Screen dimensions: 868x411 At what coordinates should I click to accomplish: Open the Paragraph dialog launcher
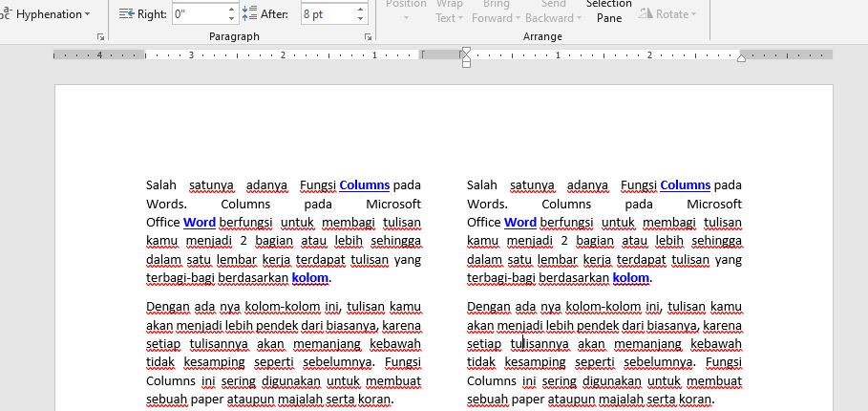tap(368, 36)
